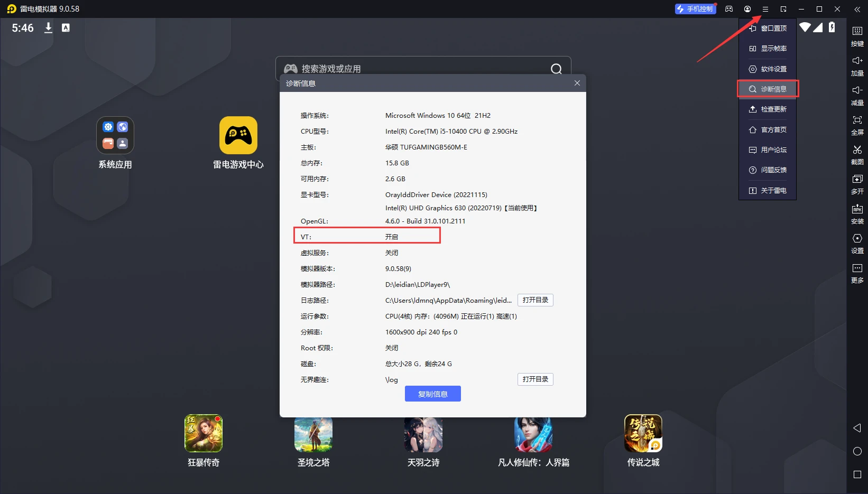Select 显示帧率 menu item

pos(768,49)
